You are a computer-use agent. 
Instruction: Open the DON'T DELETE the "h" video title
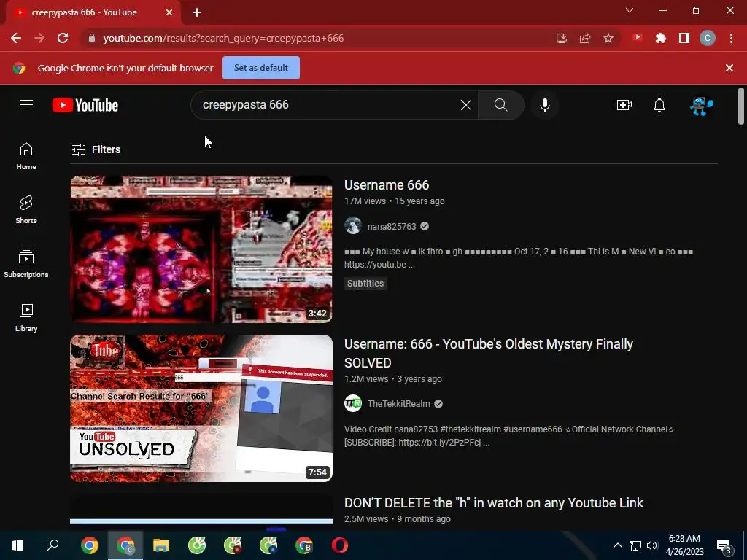[x=494, y=503]
